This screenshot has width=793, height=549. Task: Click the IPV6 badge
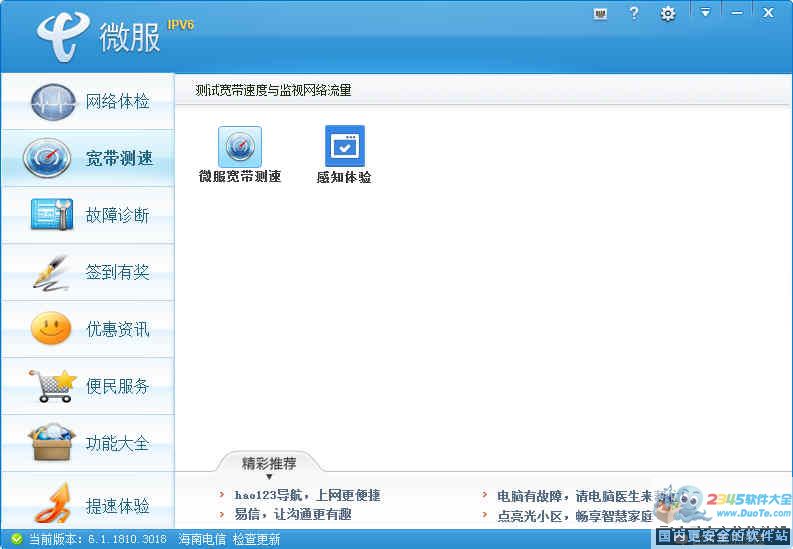[x=181, y=25]
